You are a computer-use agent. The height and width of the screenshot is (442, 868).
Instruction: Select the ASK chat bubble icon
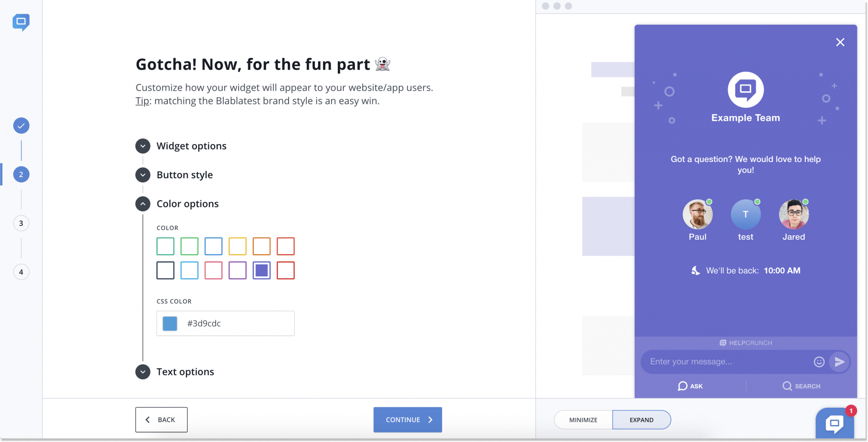click(x=682, y=386)
